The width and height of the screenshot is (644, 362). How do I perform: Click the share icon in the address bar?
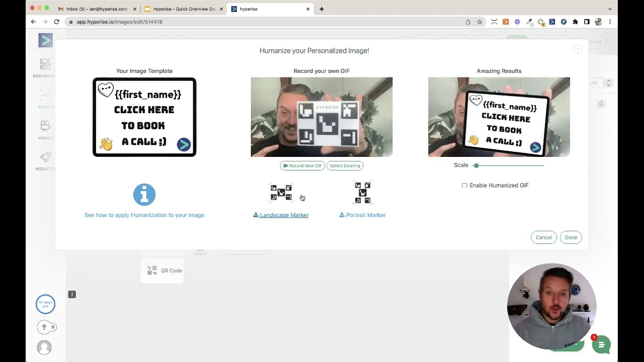coord(468,22)
